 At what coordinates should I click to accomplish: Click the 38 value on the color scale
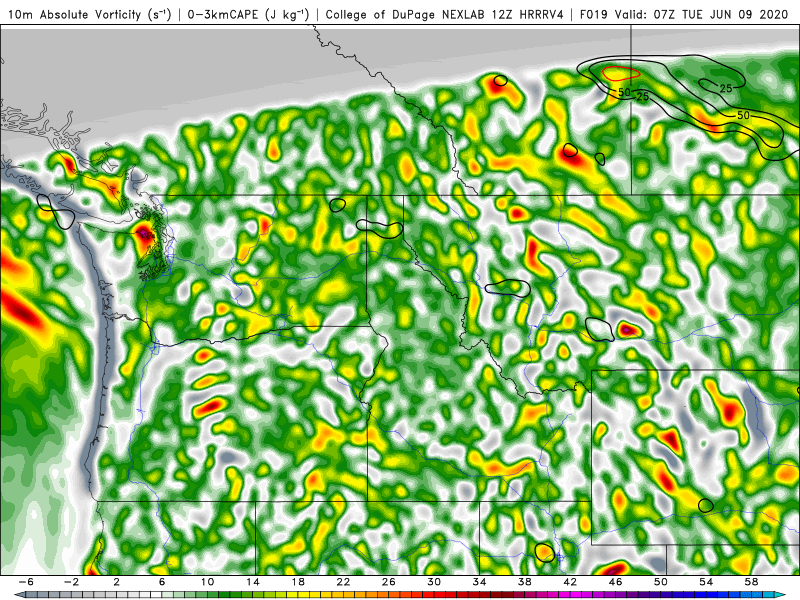click(x=524, y=582)
